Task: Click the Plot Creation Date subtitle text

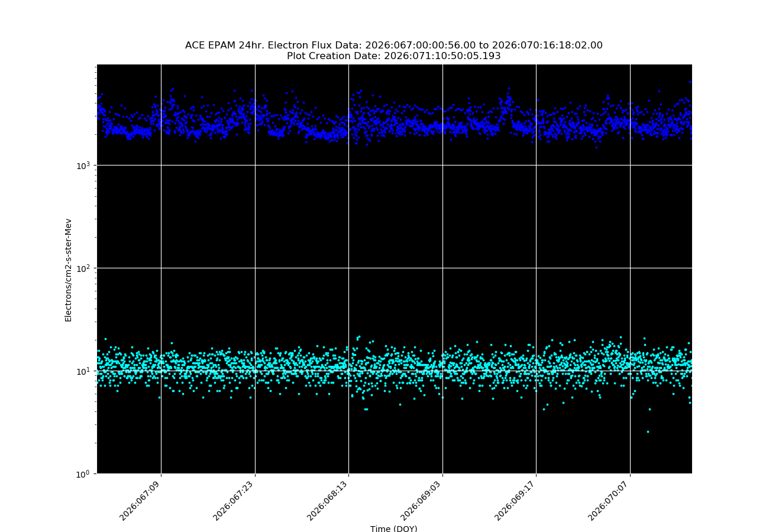Action: tap(393, 56)
